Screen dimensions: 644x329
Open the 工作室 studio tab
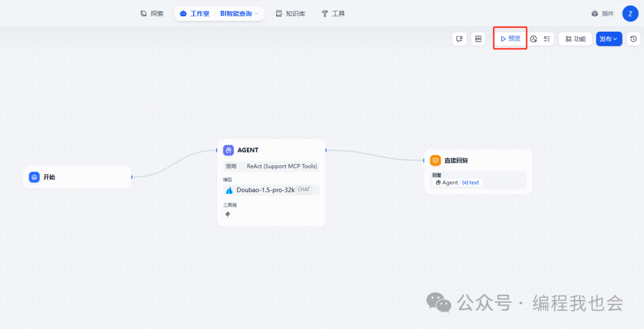point(194,13)
